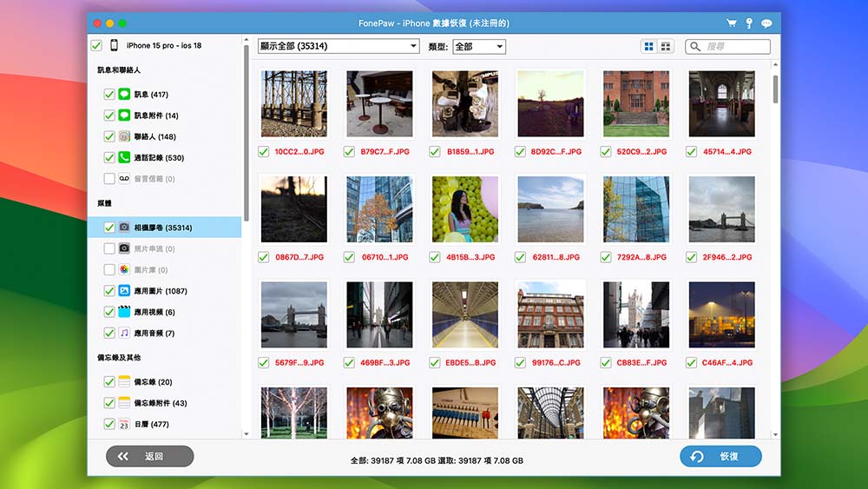Click the 日曆 (477) calendar icon
The image size is (868, 489).
point(124,424)
